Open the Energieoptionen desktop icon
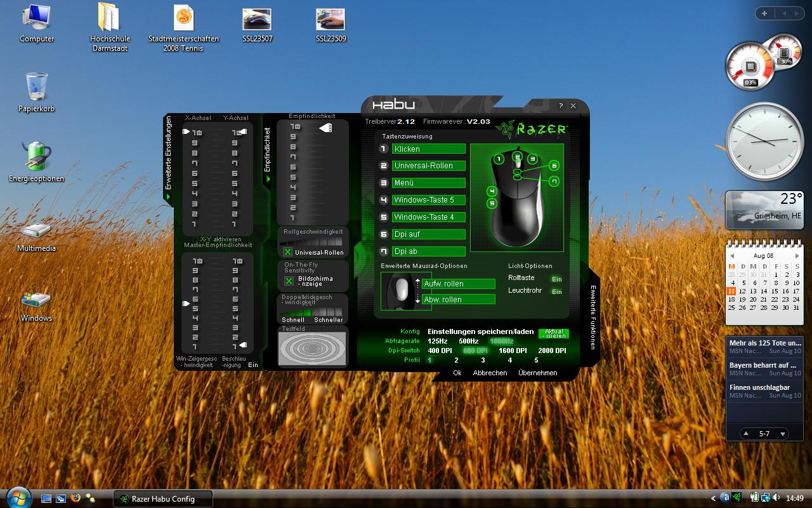The width and height of the screenshot is (812, 508). (37, 163)
